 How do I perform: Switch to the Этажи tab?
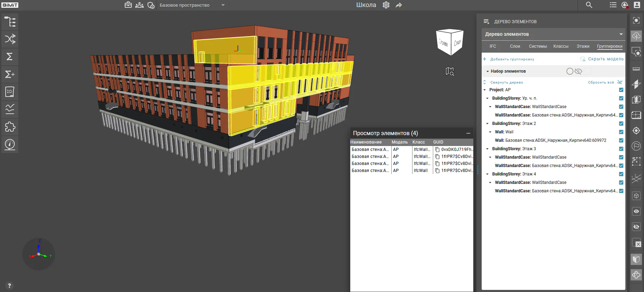[583, 46]
